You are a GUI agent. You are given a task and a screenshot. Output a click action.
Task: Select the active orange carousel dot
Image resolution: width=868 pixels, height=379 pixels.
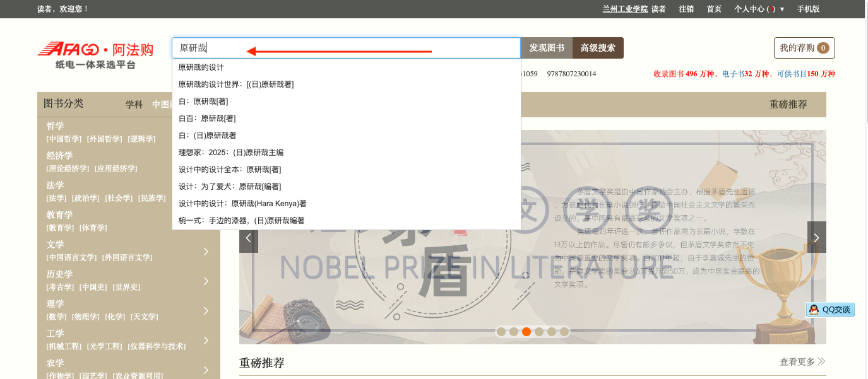tap(526, 332)
